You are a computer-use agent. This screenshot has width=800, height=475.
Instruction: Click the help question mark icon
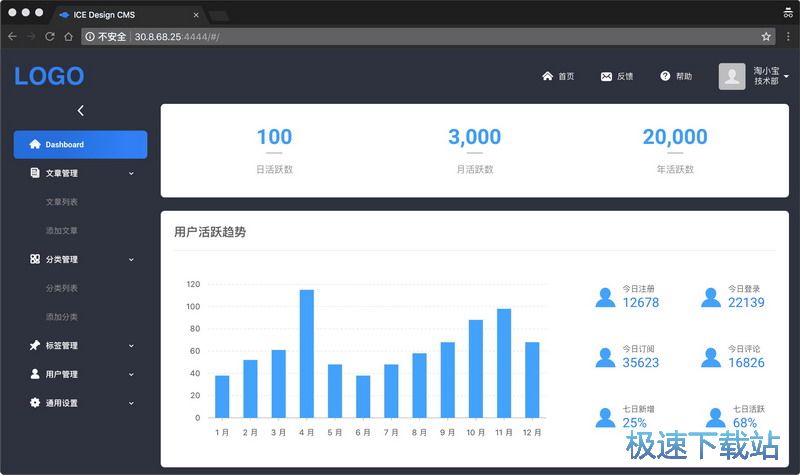665,77
